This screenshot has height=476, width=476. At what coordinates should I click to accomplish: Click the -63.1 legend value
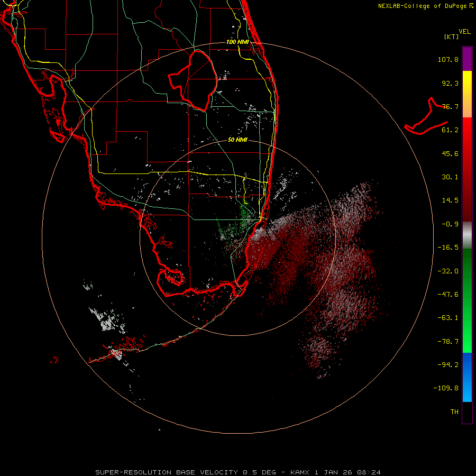point(448,318)
